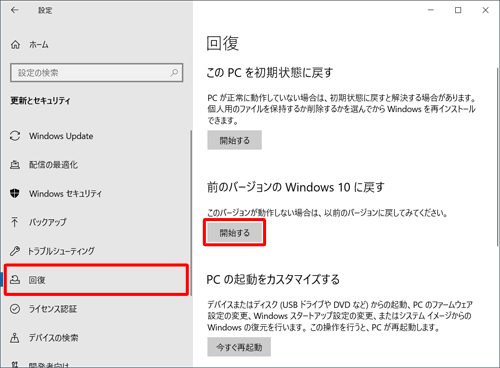500x368 pixels.
Task: Select the 回復 recovery icon
Action: [15, 280]
